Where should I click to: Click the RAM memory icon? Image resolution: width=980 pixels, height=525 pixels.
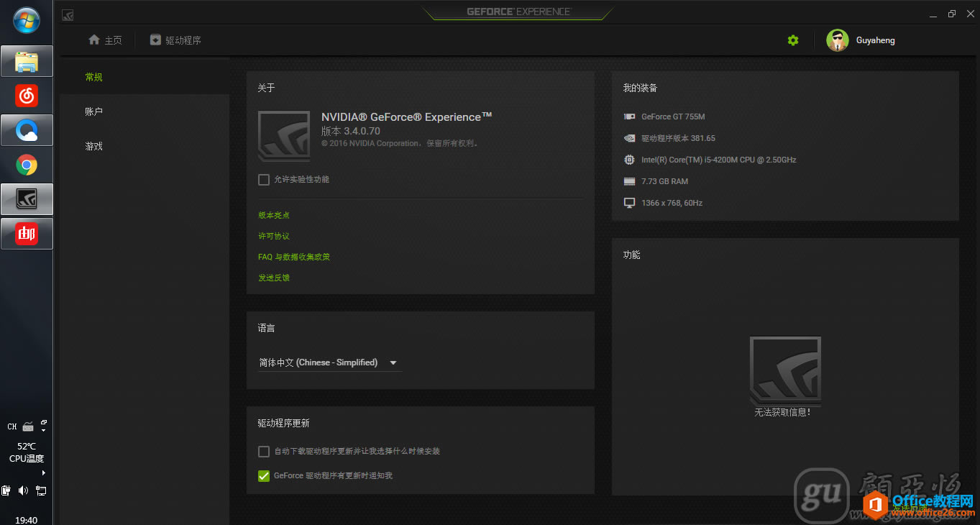click(629, 181)
